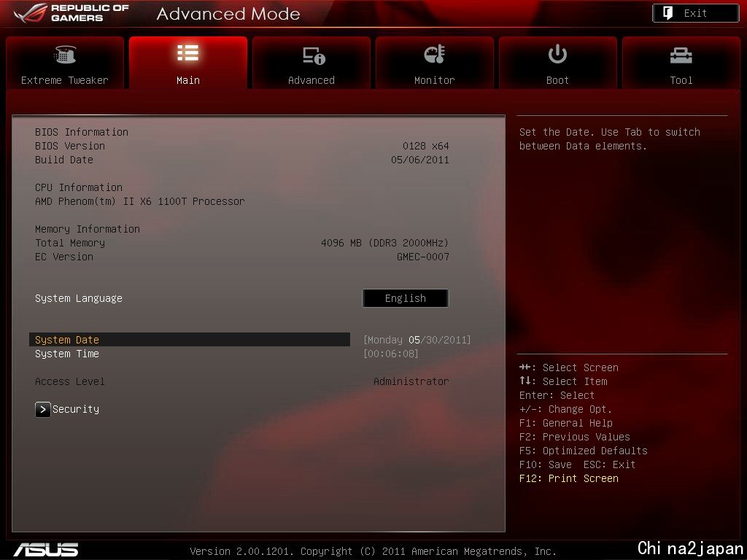The height and width of the screenshot is (560, 747).
Task: Click the ESC: Exit hint
Action: pos(609,464)
